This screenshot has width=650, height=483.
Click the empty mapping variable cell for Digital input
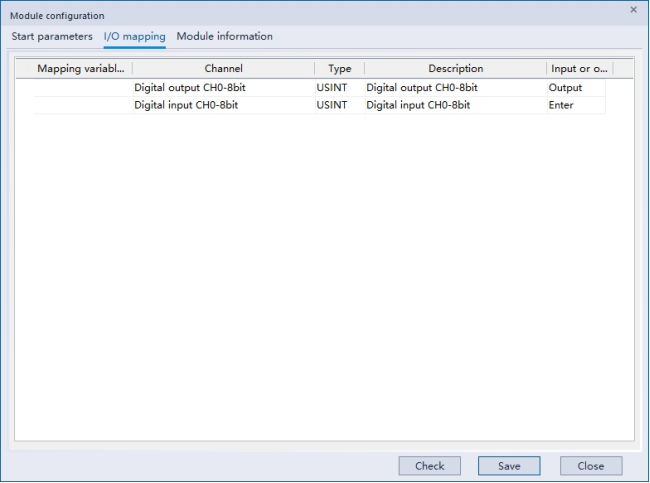tap(82, 105)
